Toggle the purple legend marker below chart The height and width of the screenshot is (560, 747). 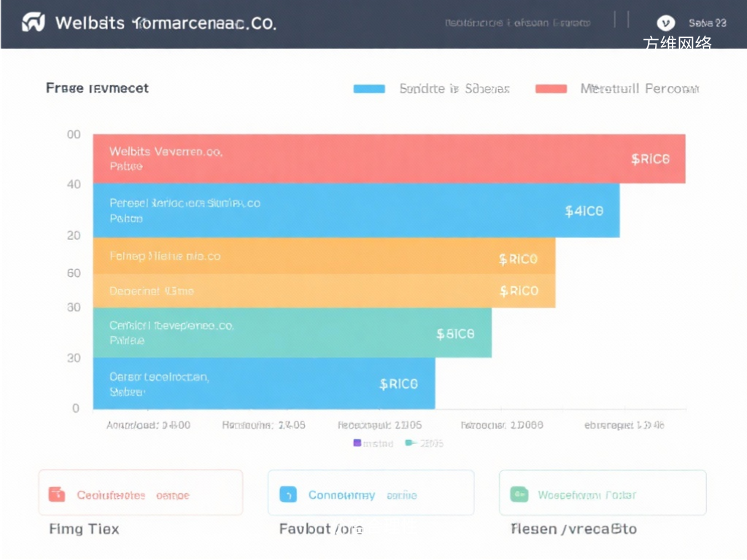357,443
